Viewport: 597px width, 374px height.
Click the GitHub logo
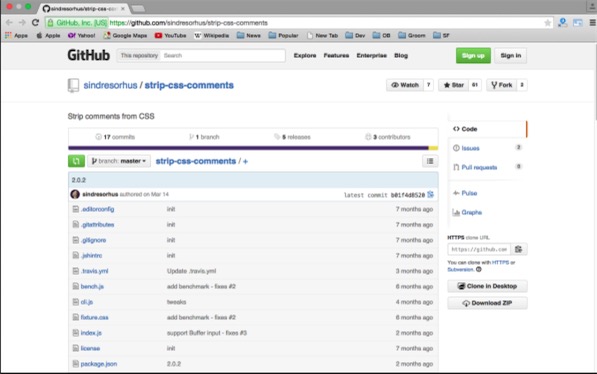point(88,55)
